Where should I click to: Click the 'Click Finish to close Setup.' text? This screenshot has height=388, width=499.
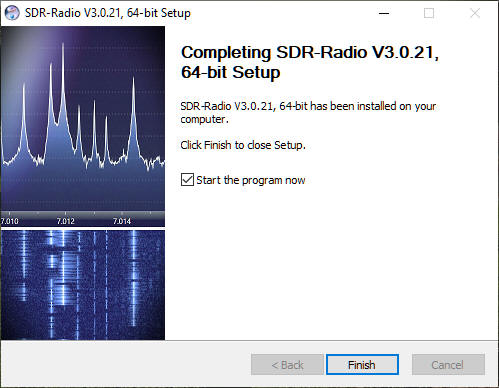[243, 145]
